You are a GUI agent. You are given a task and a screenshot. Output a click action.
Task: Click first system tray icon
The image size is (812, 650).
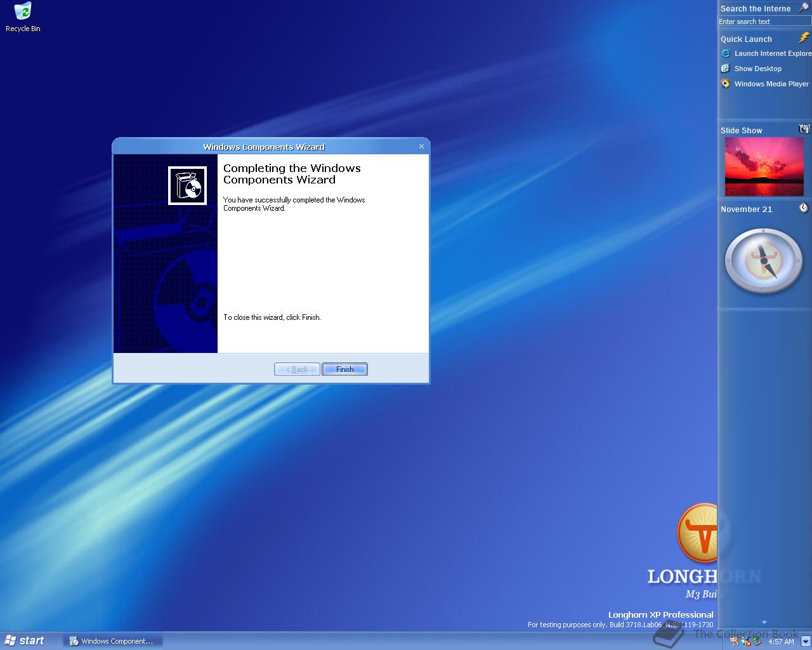(x=735, y=642)
